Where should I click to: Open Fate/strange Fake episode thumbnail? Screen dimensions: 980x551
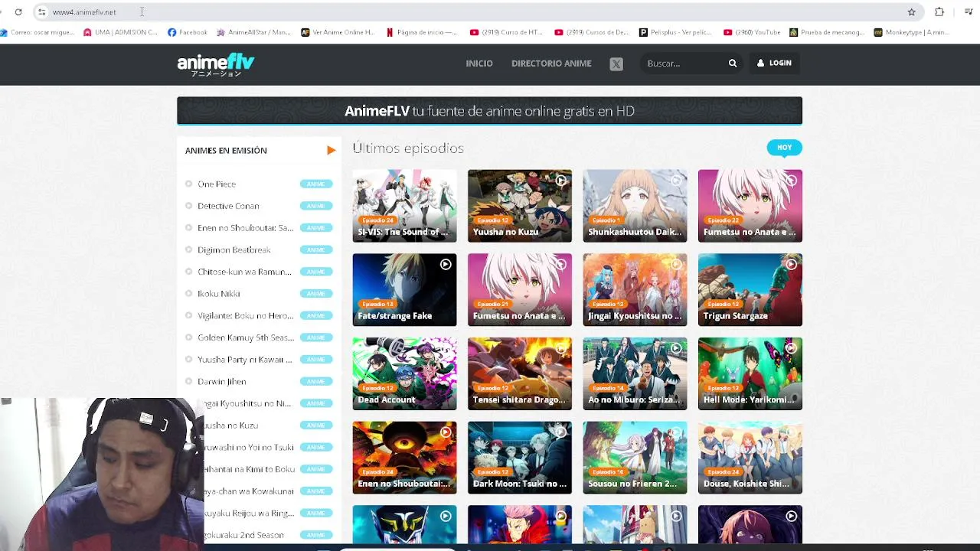tap(404, 290)
